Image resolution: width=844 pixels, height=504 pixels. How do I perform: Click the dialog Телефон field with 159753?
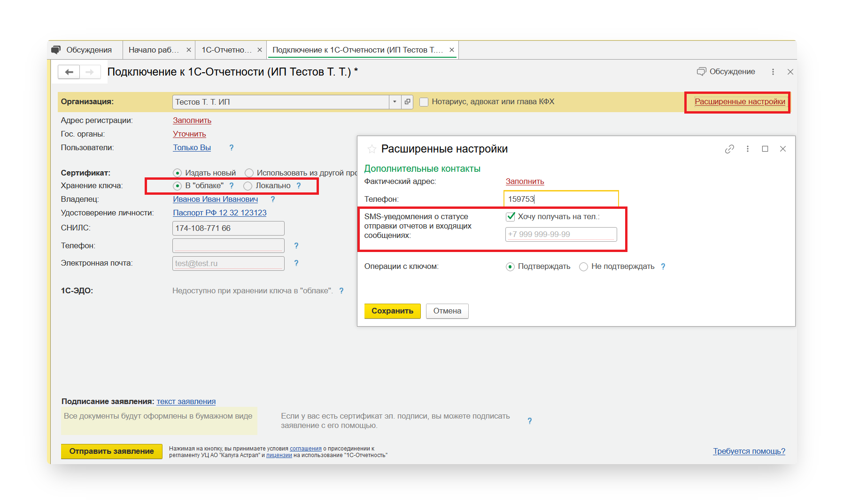point(561,199)
